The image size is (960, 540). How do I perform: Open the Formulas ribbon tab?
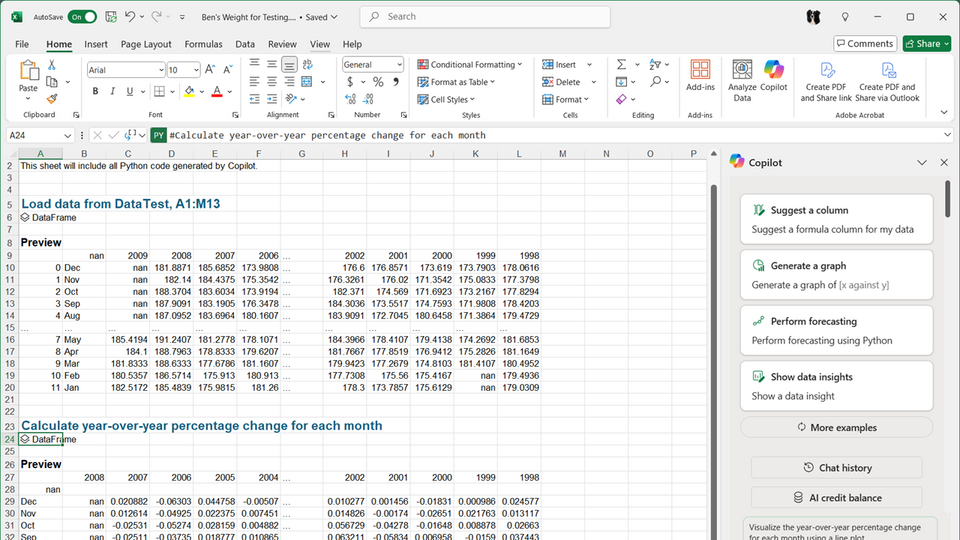coord(204,44)
